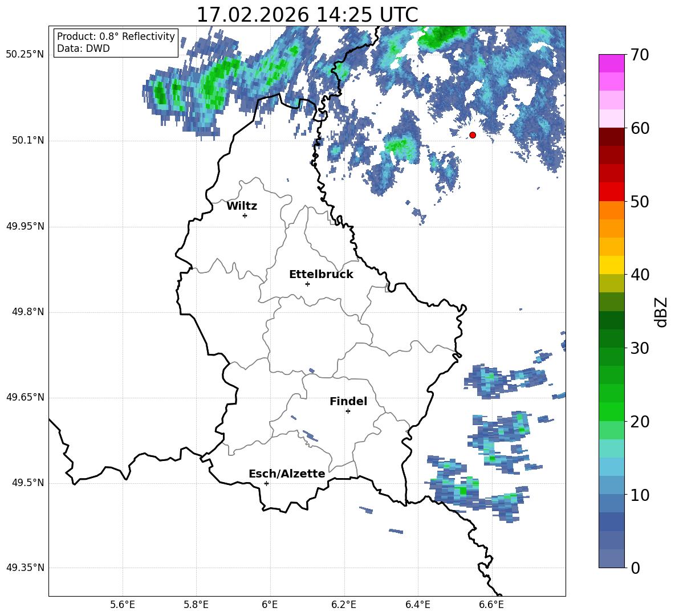This screenshot has height=616, width=675.
Task: Click the bright green colorbar swatch above 20
Action: point(611,411)
